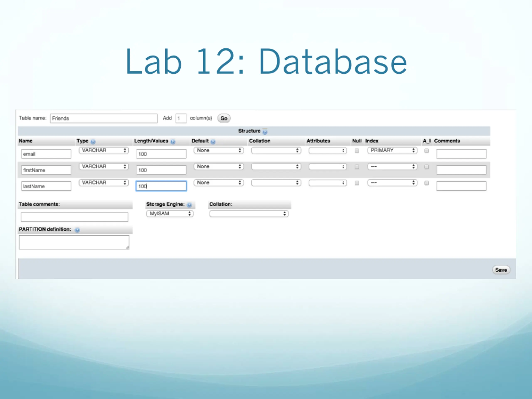Screen dimensions: 532x399
Task: Open Default dropdown for lastName row
Action: pyautogui.click(x=219, y=182)
